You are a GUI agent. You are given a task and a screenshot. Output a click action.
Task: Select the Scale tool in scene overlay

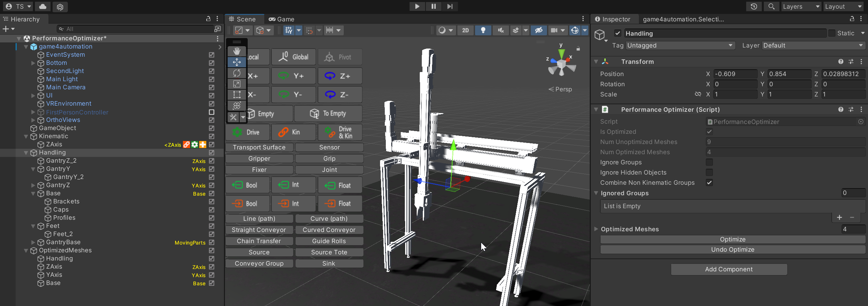[x=237, y=84]
